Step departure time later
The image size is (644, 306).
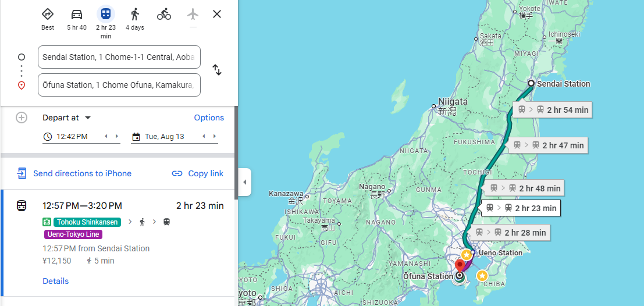(117, 136)
